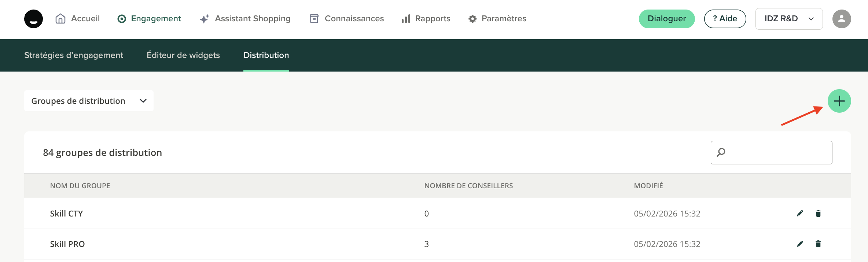
Task: Click the ? Aide help button
Action: coord(725,19)
